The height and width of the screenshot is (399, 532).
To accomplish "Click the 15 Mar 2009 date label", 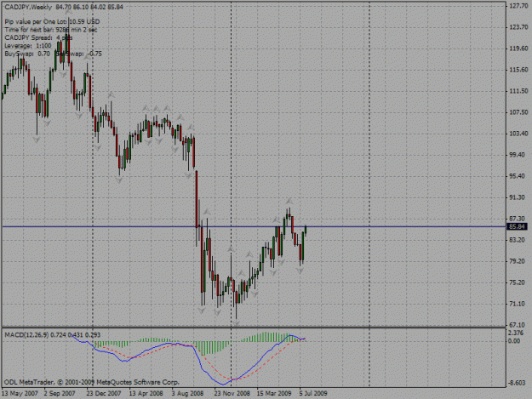I will pyautogui.click(x=274, y=394).
